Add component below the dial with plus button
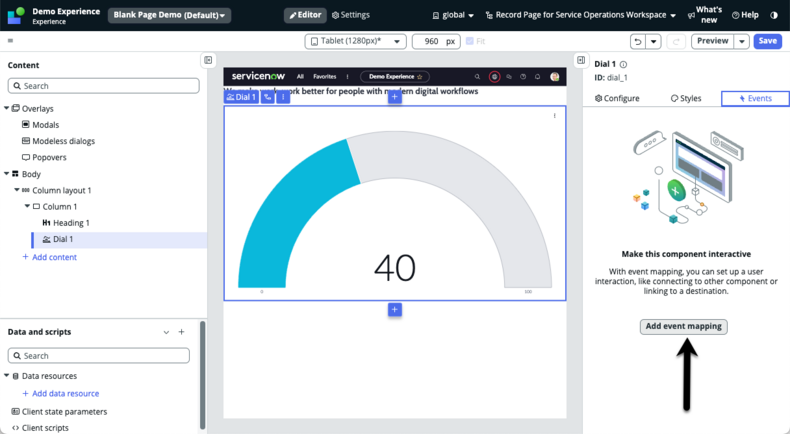Image resolution: width=790 pixels, height=434 pixels. point(395,309)
